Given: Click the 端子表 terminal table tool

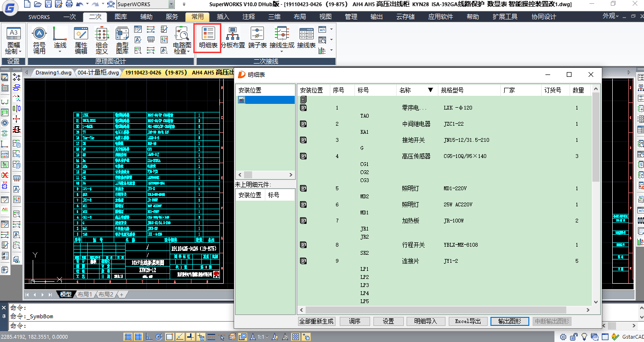Looking at the screenshot, I should (257, 37).
